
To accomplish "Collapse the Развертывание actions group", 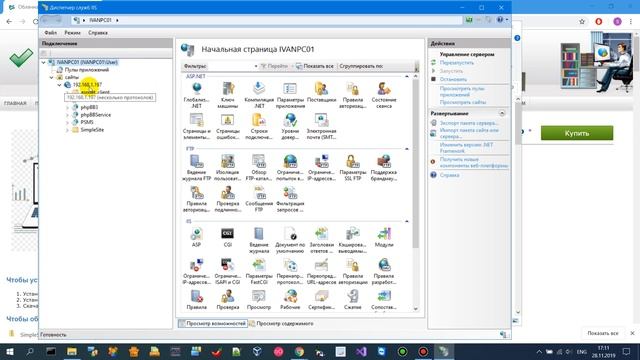I will (x=502, y=113).
